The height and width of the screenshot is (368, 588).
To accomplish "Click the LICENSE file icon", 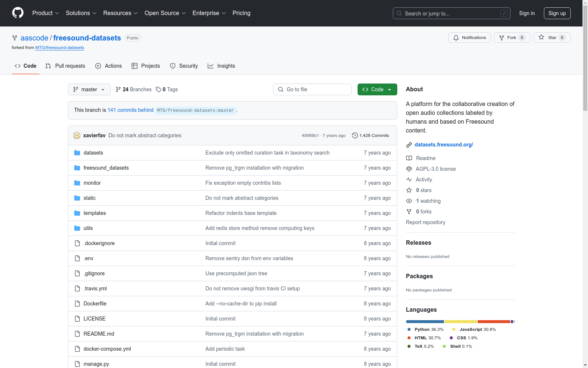I will [77, 319].
